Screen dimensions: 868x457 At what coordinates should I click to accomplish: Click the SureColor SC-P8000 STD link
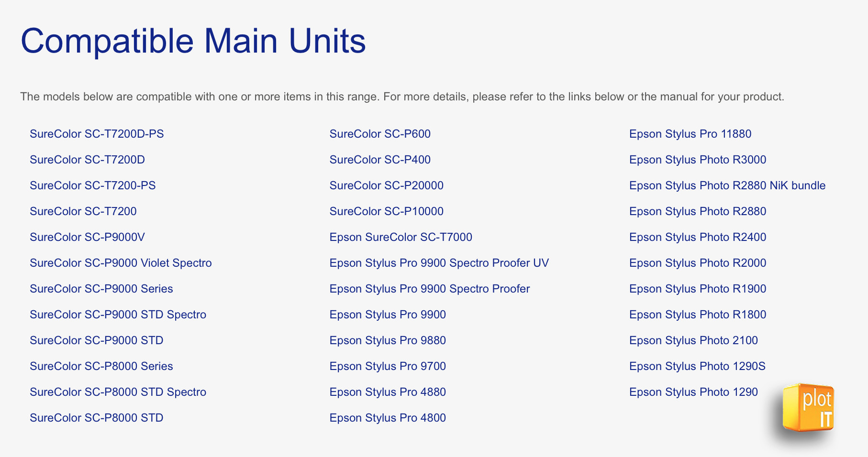pos(97,418)
